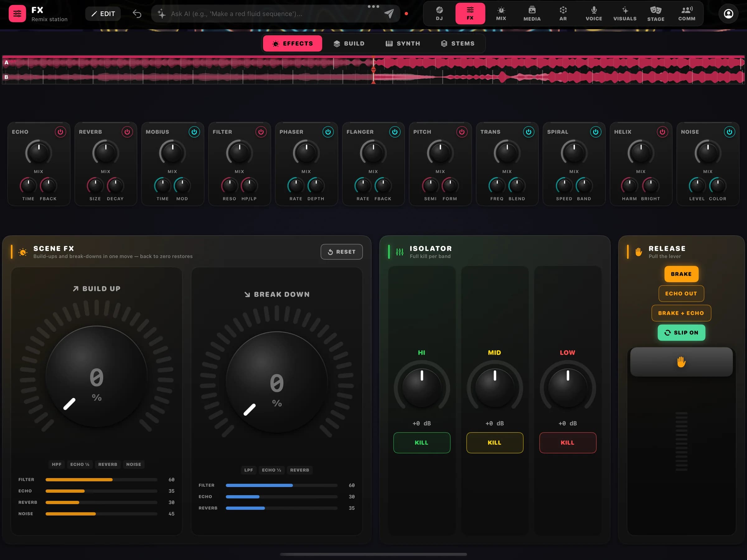Disable the MOBIUS effect power
Screen dimensions: 747x560
194,132
